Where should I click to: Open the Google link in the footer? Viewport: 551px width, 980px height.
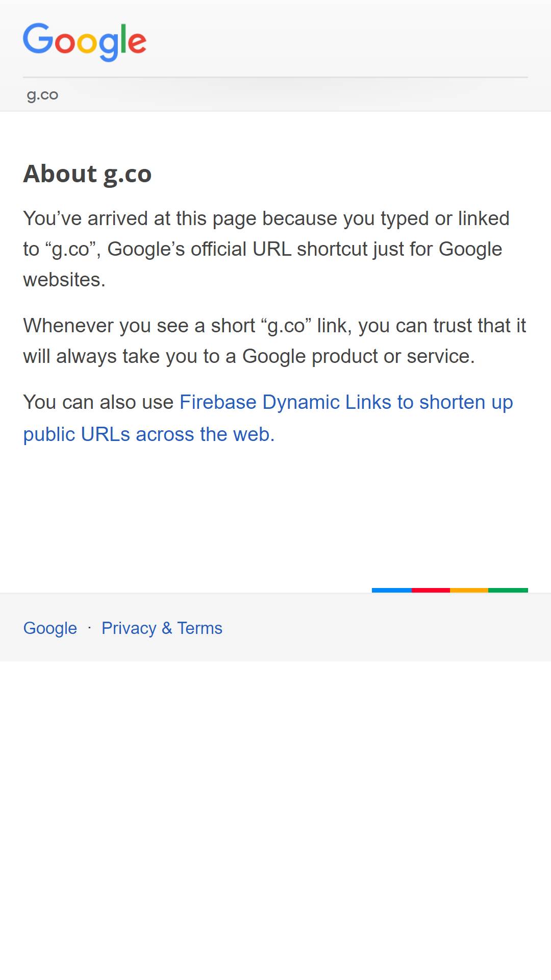50,628
